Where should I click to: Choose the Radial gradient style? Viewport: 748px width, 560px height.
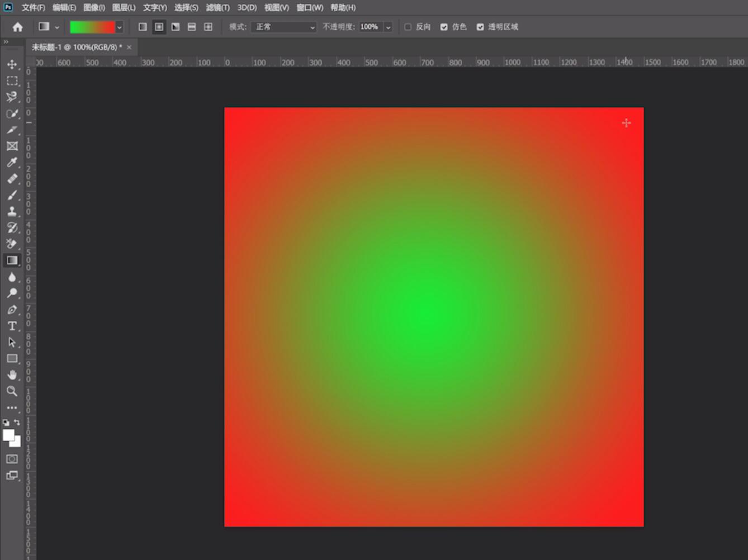click(x=159, y=27)
